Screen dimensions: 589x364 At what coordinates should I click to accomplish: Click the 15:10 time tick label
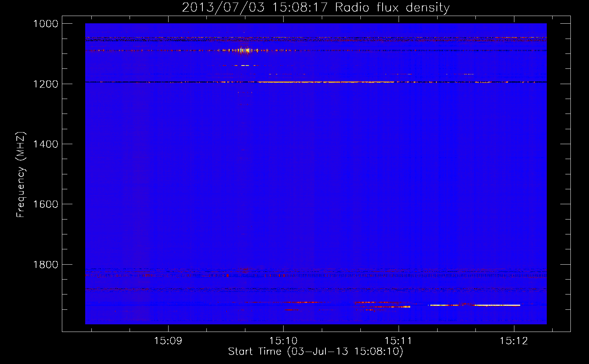point(283,341)
